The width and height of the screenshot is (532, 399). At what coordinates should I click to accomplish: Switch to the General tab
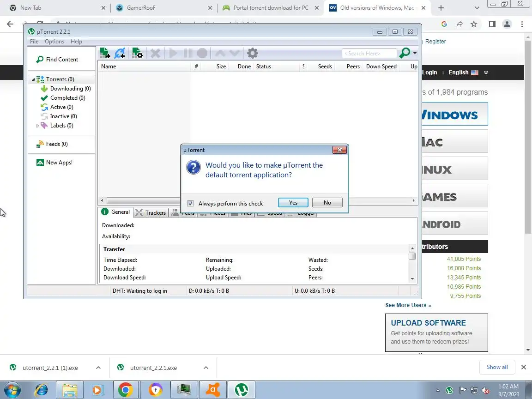[116, 212]
